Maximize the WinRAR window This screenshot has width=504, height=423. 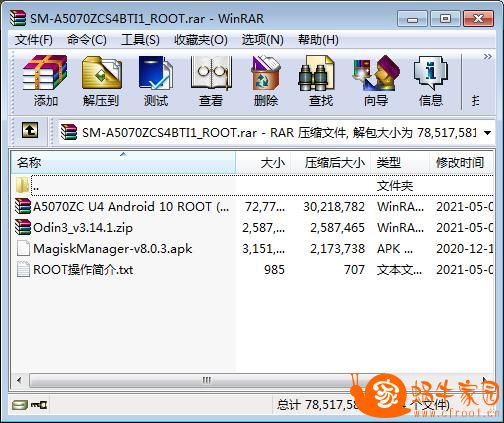click(445, 18)
